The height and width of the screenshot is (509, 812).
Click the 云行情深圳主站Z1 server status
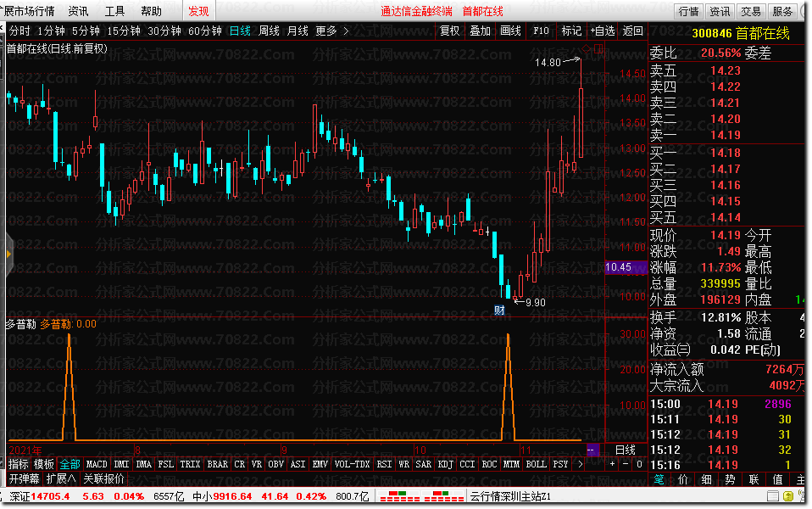pyautogui.click(x=510, y=496)
